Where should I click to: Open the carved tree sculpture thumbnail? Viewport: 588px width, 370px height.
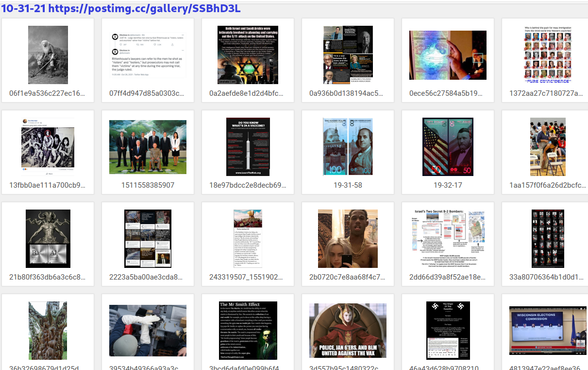tap(48, 330)
